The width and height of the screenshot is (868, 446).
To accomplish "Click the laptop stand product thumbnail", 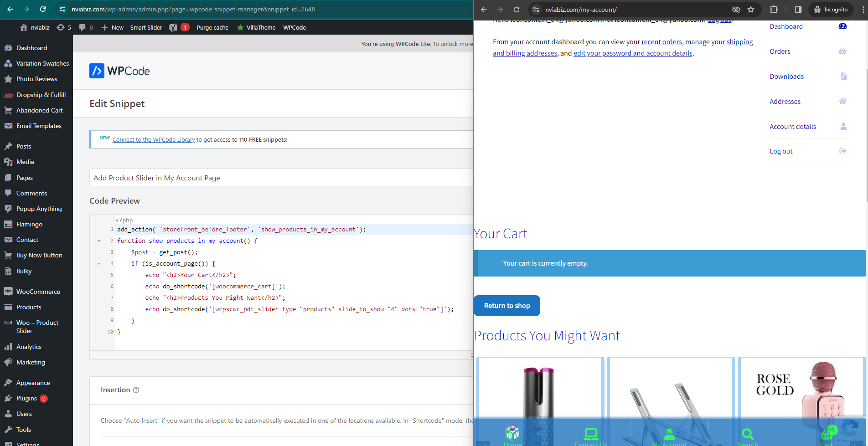I will click(x=671, y=401).
